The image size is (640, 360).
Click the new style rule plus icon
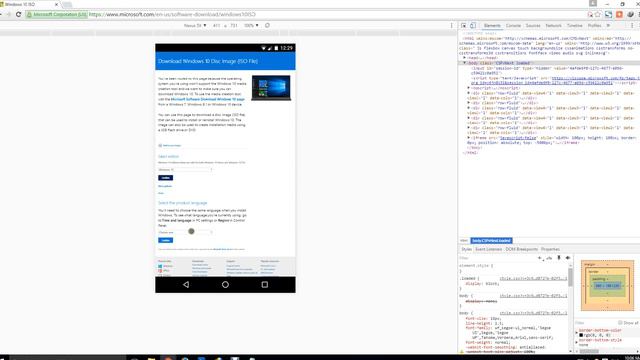[x=540, y=258]
